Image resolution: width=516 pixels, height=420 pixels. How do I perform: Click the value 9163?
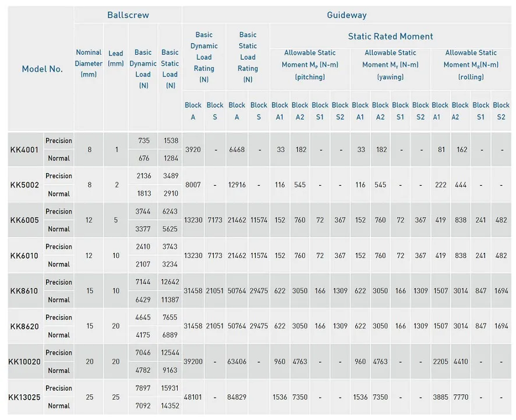(x=170, y=370)
